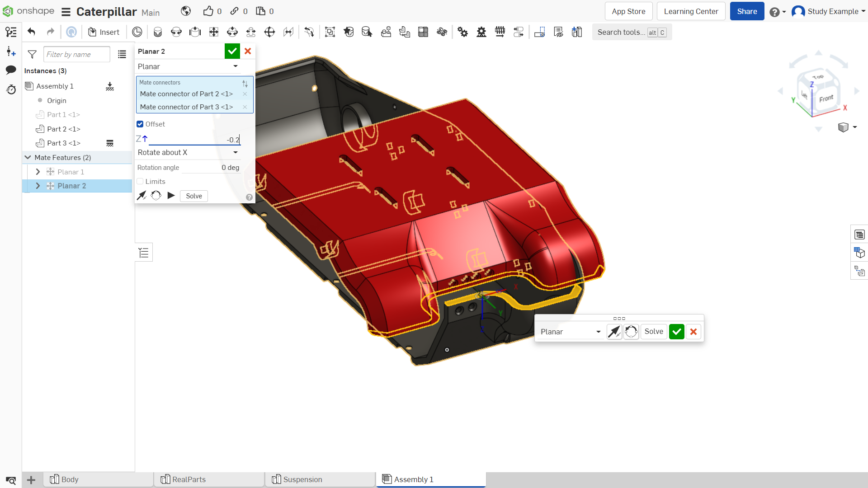
Task: Open the Instances list panel icon
Action: (11, 32)
